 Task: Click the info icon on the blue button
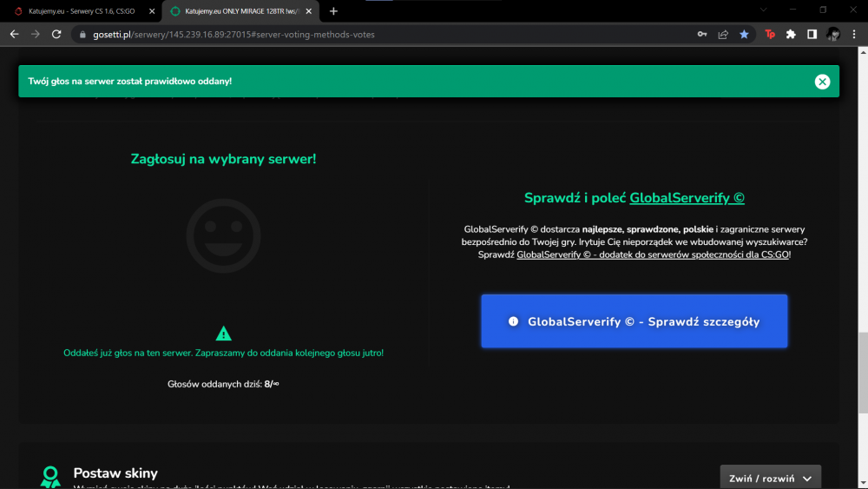point(513,321)
